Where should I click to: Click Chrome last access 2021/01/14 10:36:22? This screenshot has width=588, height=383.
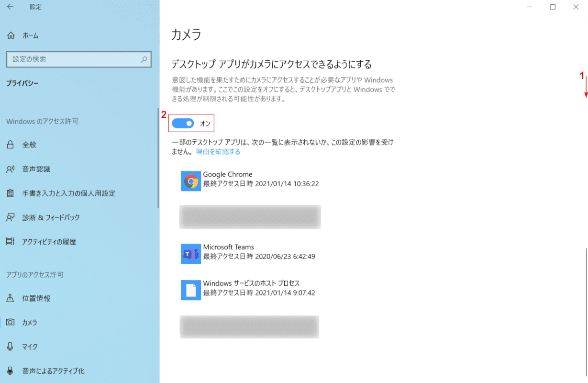(261, 183)
